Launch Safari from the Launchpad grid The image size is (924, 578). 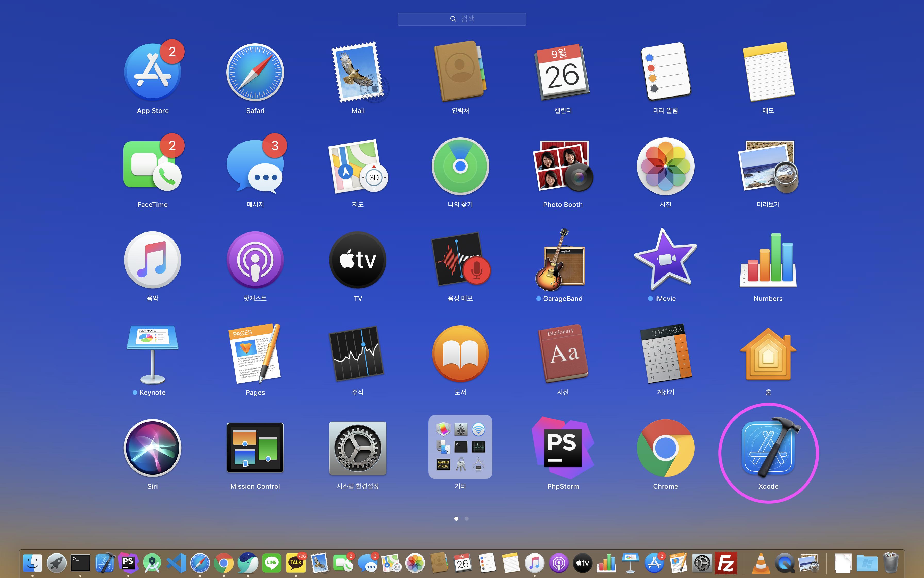click(255, 72)
